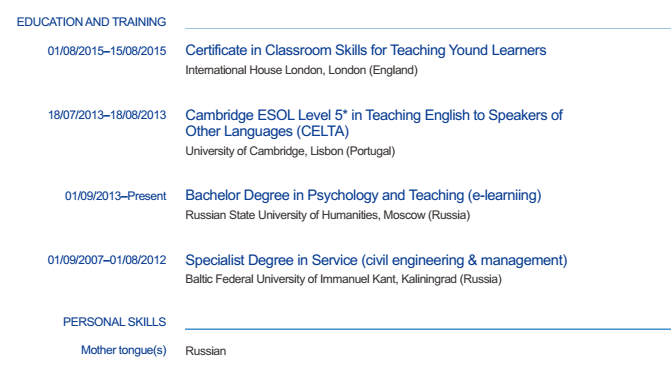Viewport: 671px width, 377px height.
Task: Click the divider line after Personal Skills
Action: (428, 329)
